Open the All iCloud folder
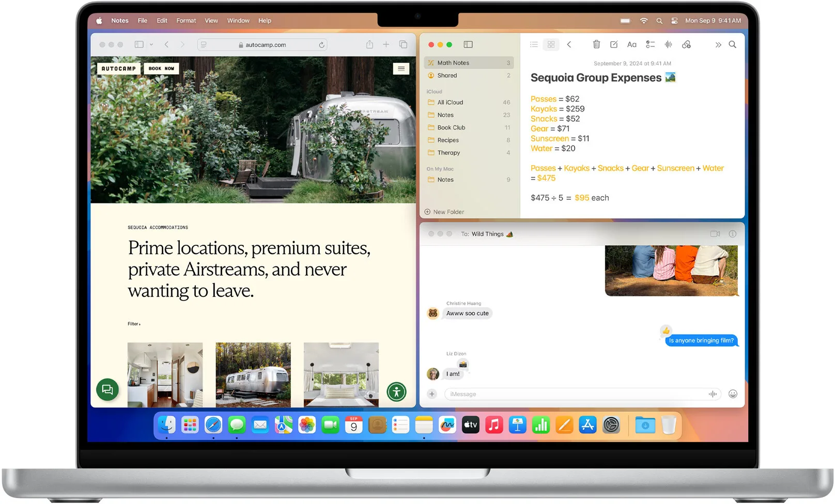The height and width of the screenshot is (504, 835). (x=469, y=102)
